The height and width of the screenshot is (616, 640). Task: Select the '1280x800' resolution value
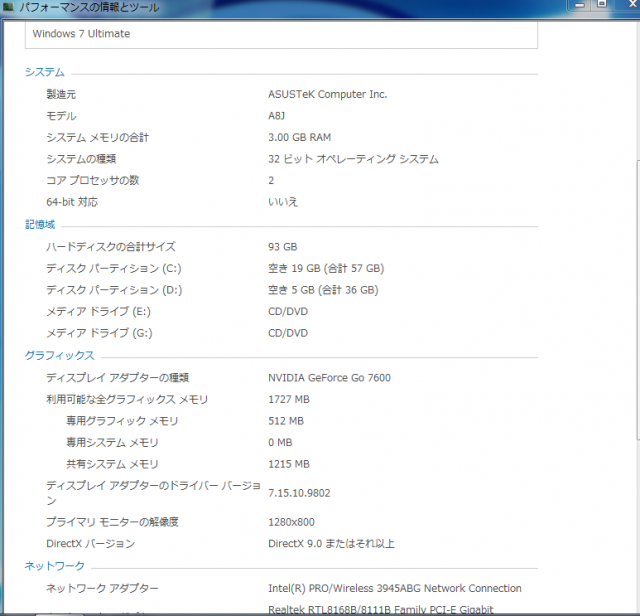[291, 523]
